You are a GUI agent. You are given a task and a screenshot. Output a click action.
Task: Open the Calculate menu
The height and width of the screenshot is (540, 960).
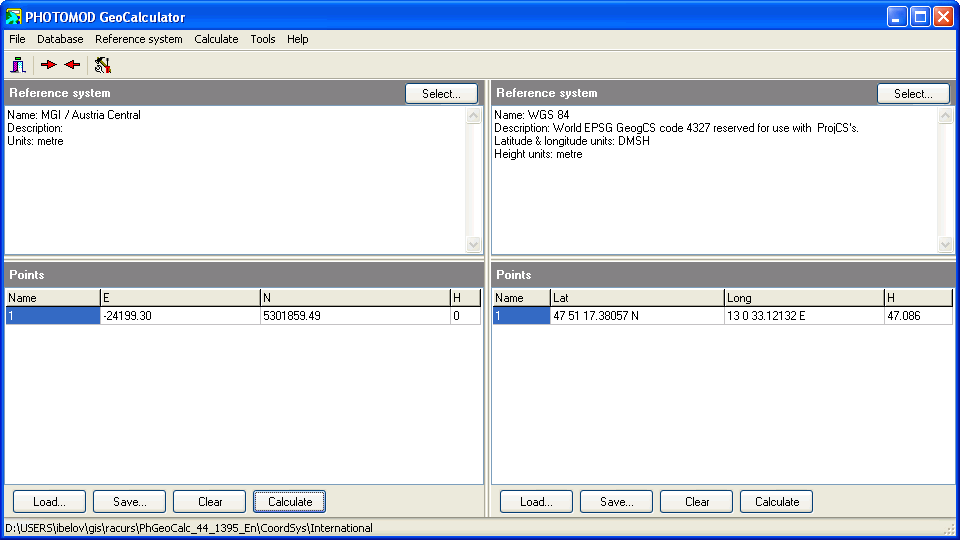click(x=216, y=39)
